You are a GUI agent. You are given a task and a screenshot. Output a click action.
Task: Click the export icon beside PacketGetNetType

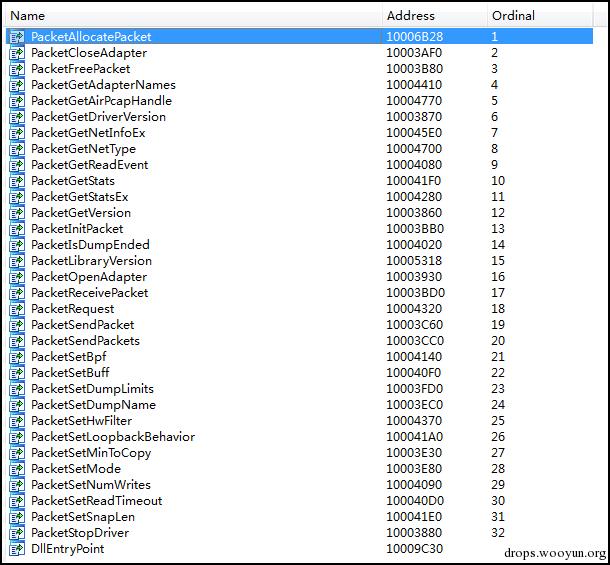point(17,149)
